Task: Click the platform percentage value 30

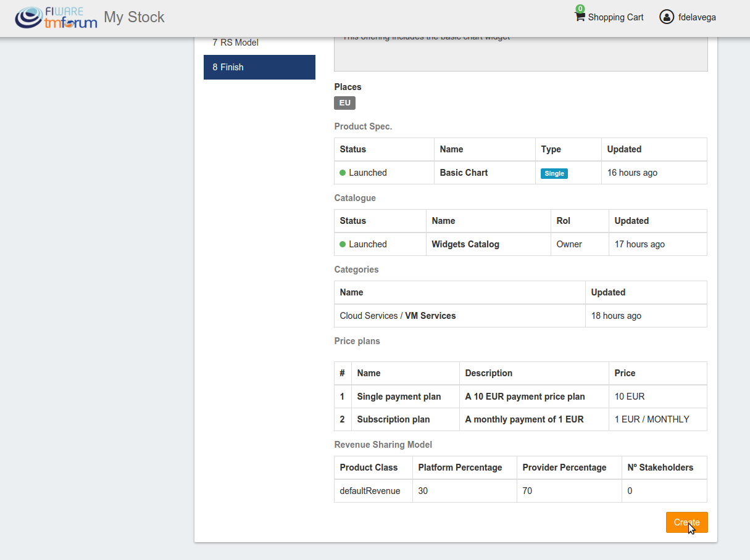Action: click(423, 491)
